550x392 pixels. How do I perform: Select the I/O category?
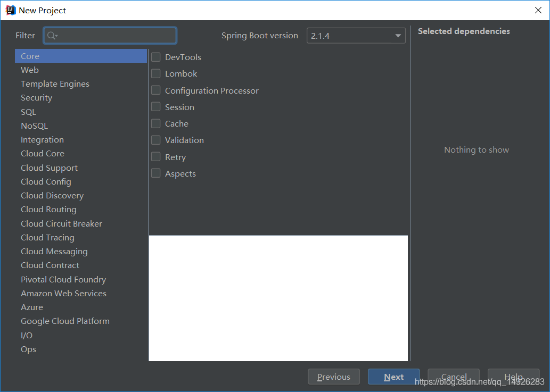(81, 335)
